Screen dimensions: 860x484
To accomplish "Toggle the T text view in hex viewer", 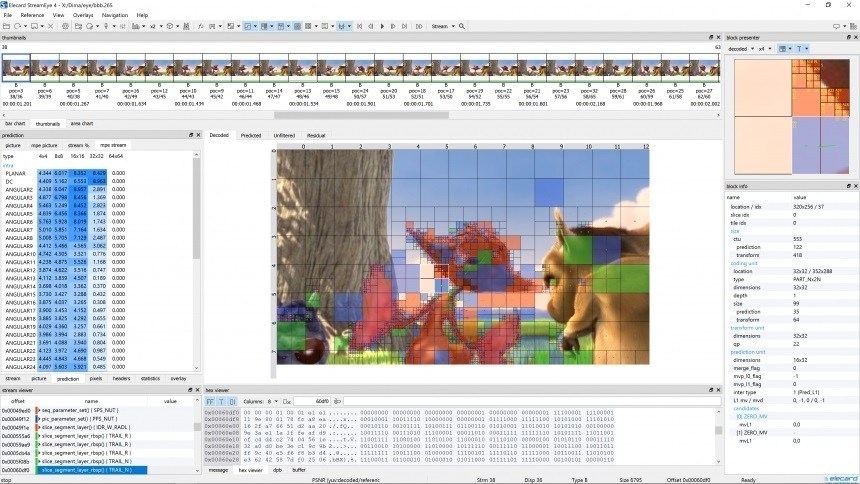I will tap(223, 400).
